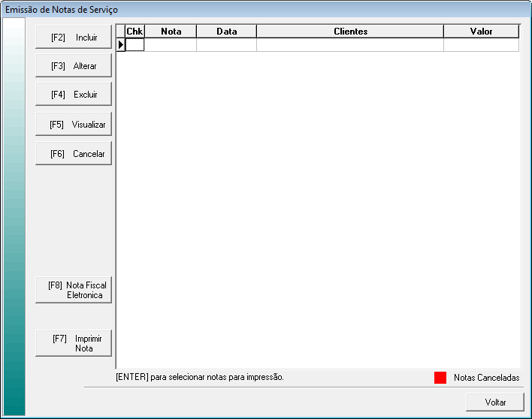The width and height of the screenshot is (532, 419).
Task: Open [F5] Visualizar for the note
Action: click(74, 125)
